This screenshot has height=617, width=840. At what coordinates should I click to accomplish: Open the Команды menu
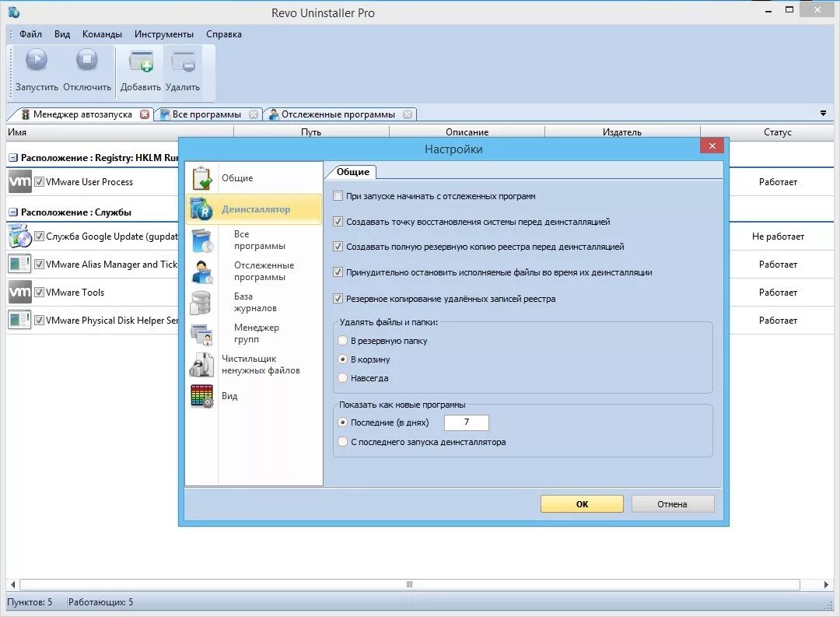(102, 34)
